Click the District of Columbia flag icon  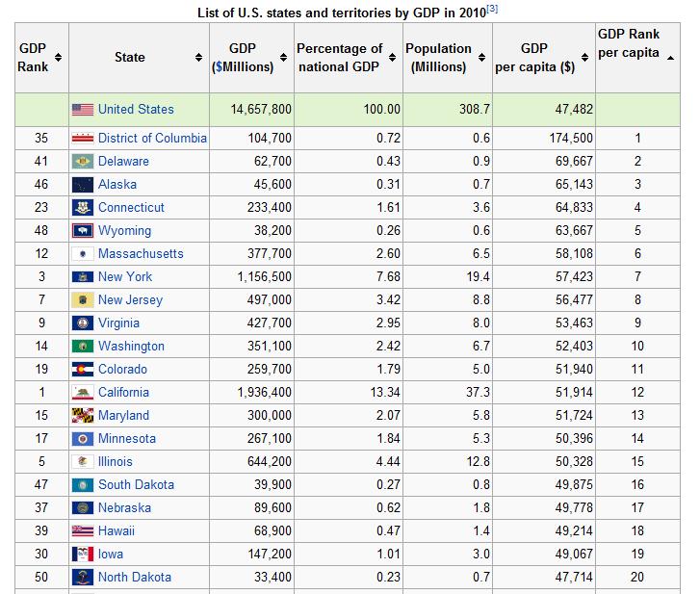click(83, 138)
